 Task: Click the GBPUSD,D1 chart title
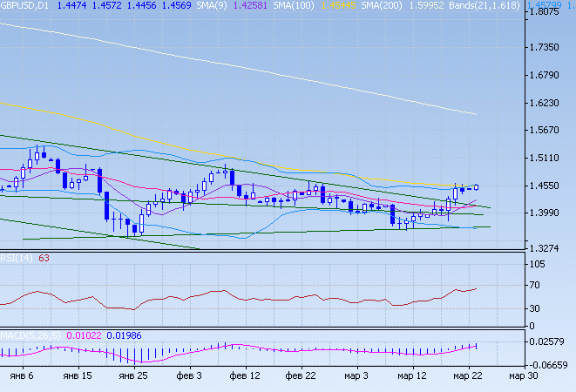[x=26, y=6]
